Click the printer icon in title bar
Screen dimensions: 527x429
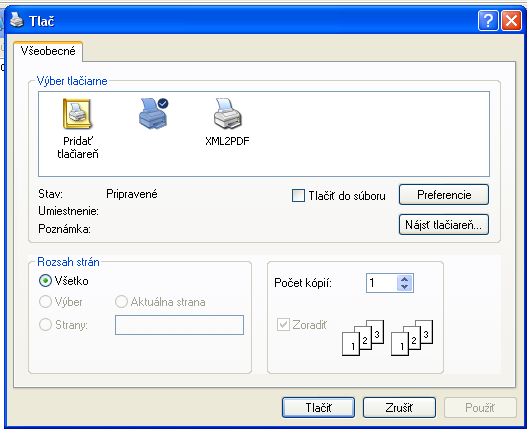16,20
